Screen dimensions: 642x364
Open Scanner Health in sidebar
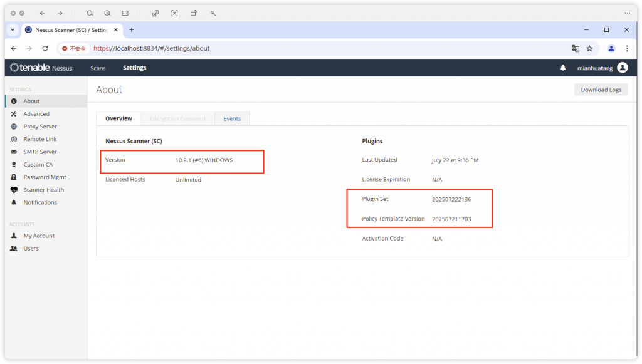point(43,190)
